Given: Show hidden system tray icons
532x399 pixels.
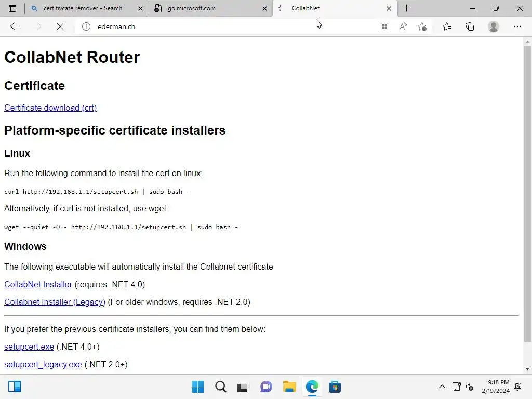Looking at the screenshot, I should pyautogui.click(x=442, y=387).
